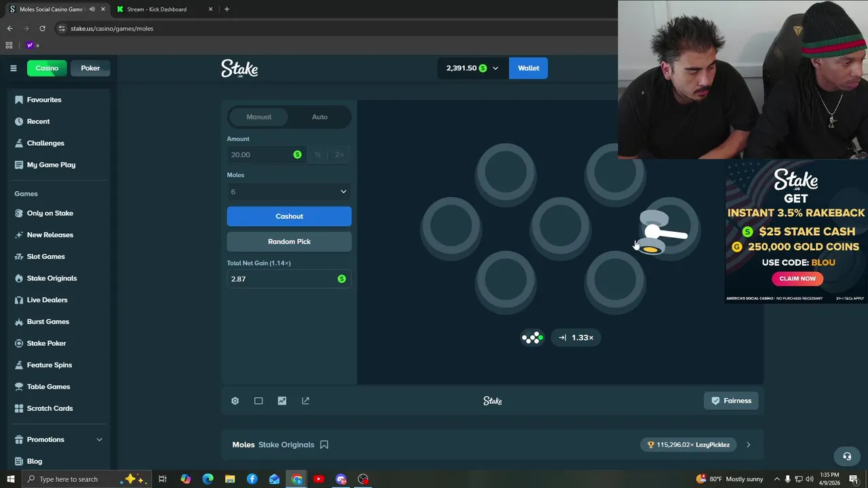Switch to Auto betting mode
The image size is (868, 488).
tap(319, 117)
